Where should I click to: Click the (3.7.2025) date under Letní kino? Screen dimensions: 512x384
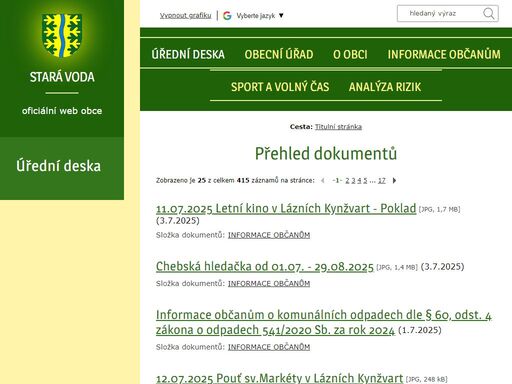point(178,220)
